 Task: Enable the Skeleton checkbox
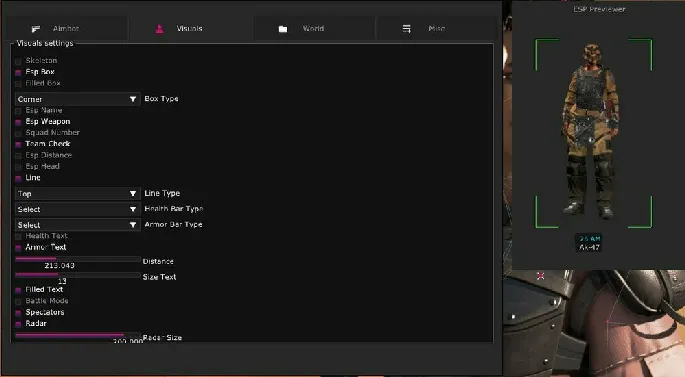18,61
